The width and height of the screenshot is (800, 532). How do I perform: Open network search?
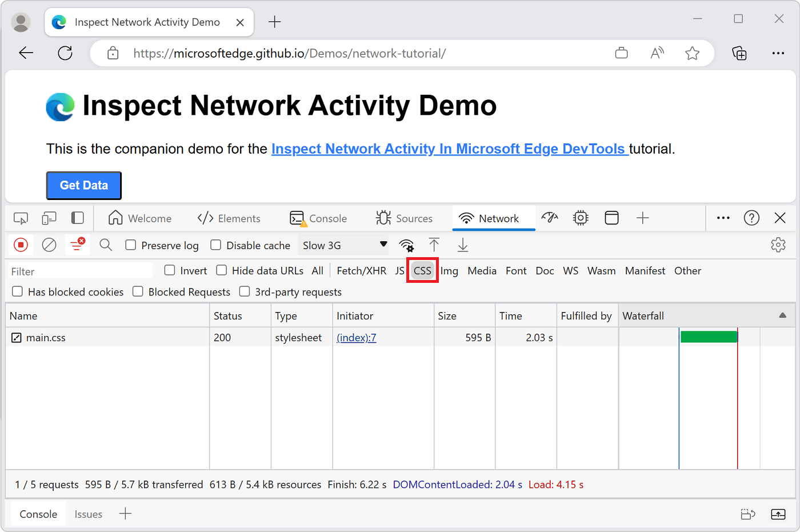point(106,245)
